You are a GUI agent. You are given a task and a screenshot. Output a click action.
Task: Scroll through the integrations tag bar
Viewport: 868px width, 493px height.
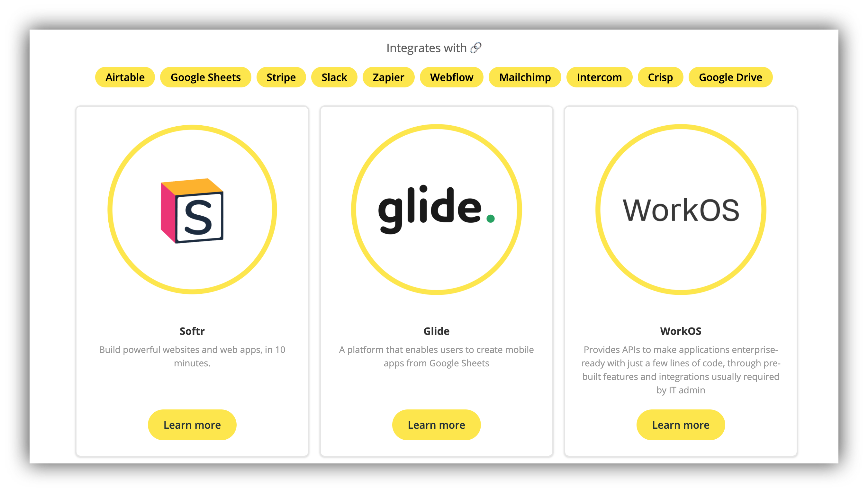pos(433,77)
